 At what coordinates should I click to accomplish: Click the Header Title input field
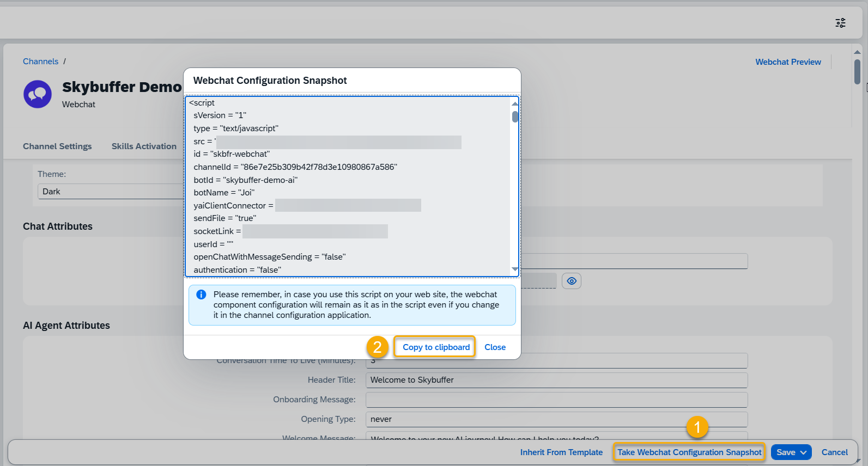(556, 380)
